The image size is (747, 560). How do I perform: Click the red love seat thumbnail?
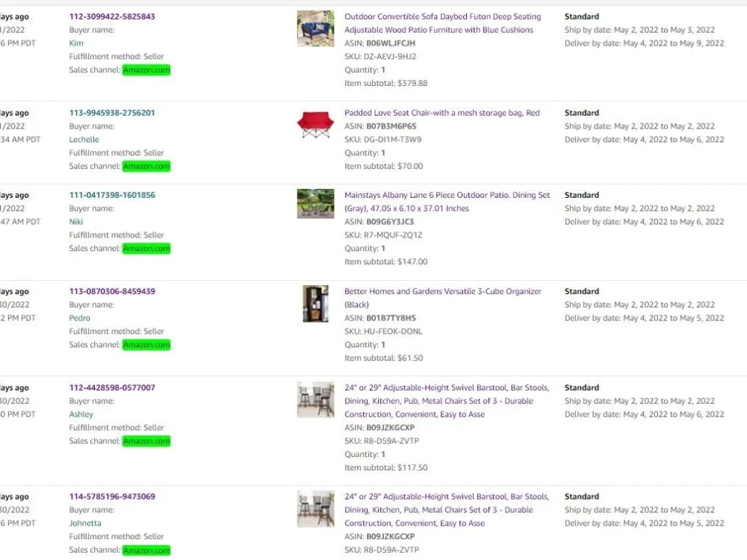click(315, 125)
